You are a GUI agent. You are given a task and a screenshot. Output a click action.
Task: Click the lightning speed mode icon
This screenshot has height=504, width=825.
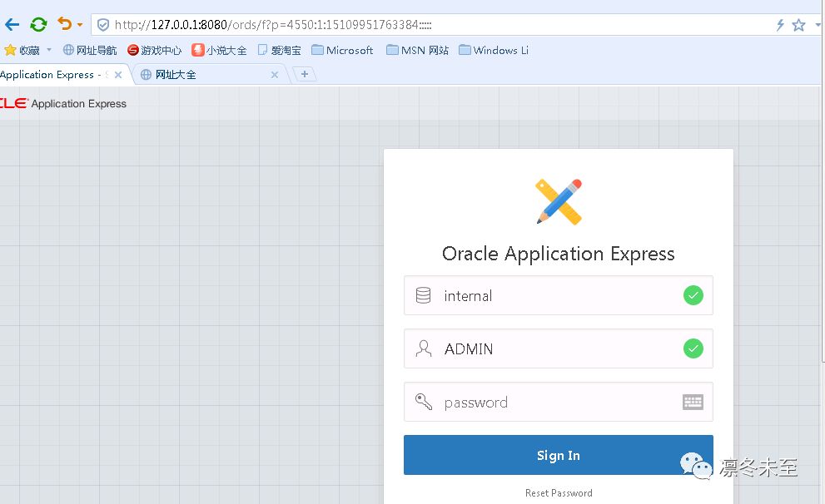point(780,25)
